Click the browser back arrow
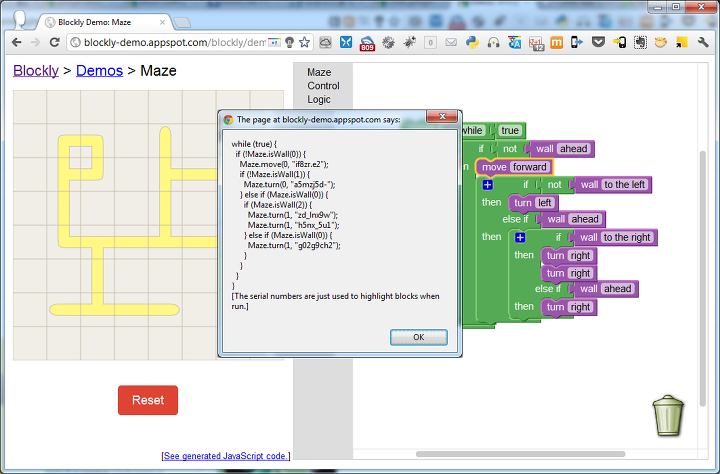 click(x=17, y=43)
